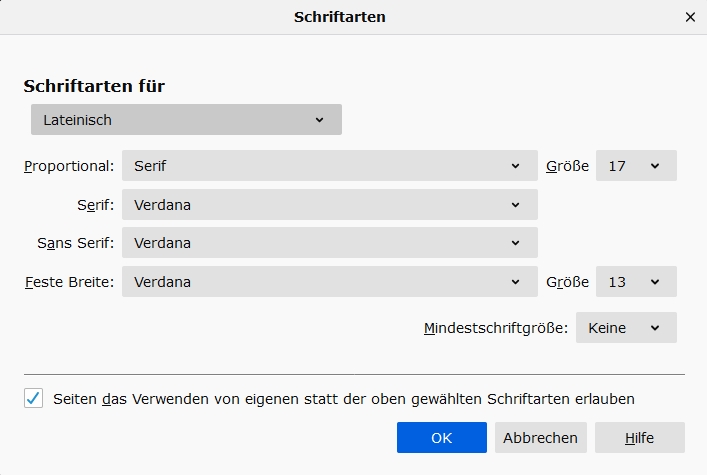Open the Sans Serif font dropdown

[329, 243]
